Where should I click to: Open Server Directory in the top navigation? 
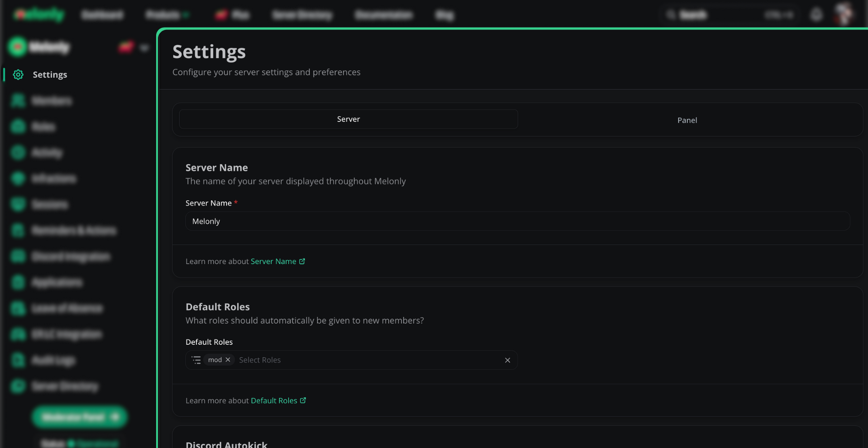(x=302, y=15)
